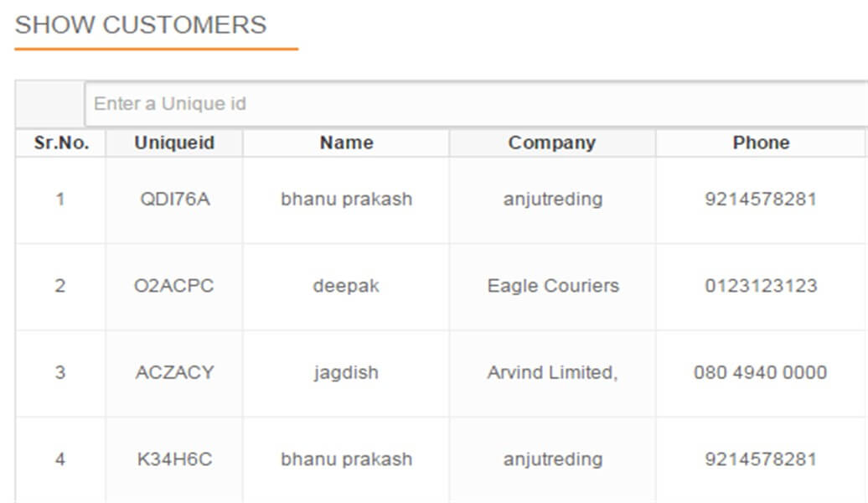Click the SHOW CUSTOMERS page heading
This screenshot has height=503, width=868.
(140, 25)
